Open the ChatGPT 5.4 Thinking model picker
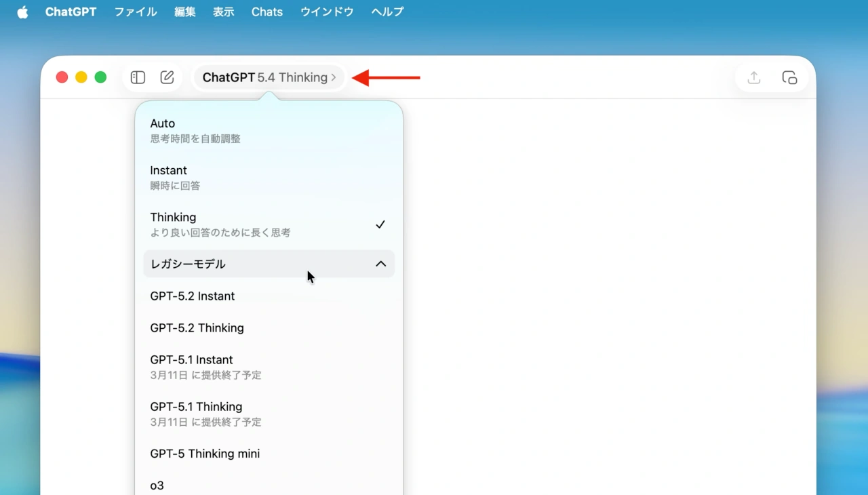 coord(269,77)
